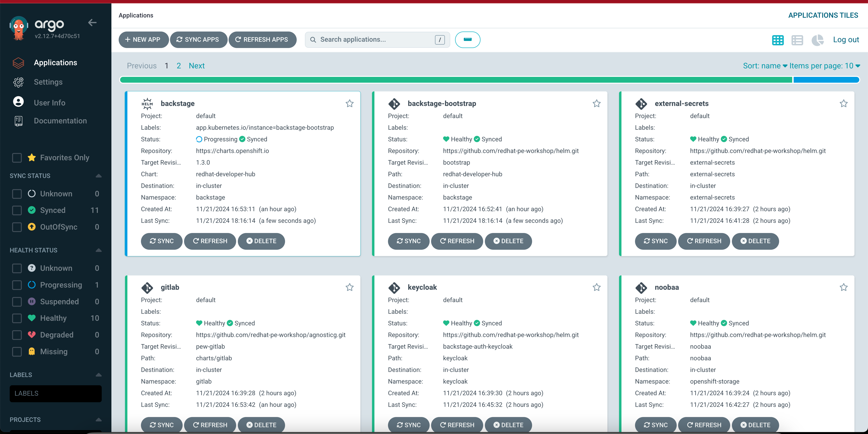Open Documentation in the sidebar
The height and width of the screenshot is (434, 868).
60,121
